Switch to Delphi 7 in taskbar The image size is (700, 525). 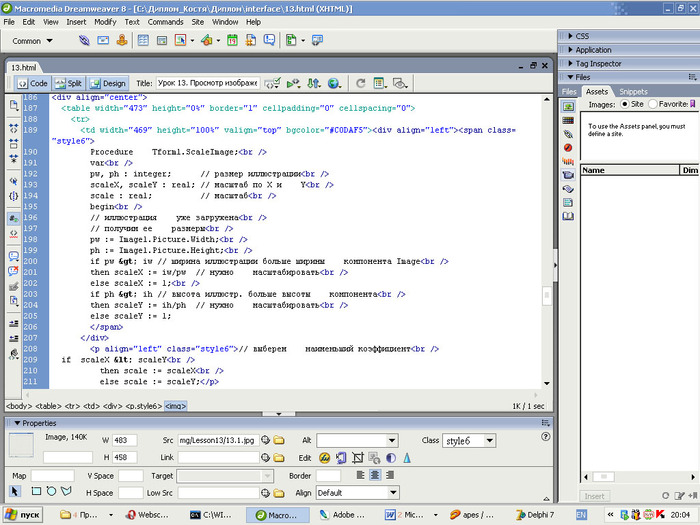(535, 515)
